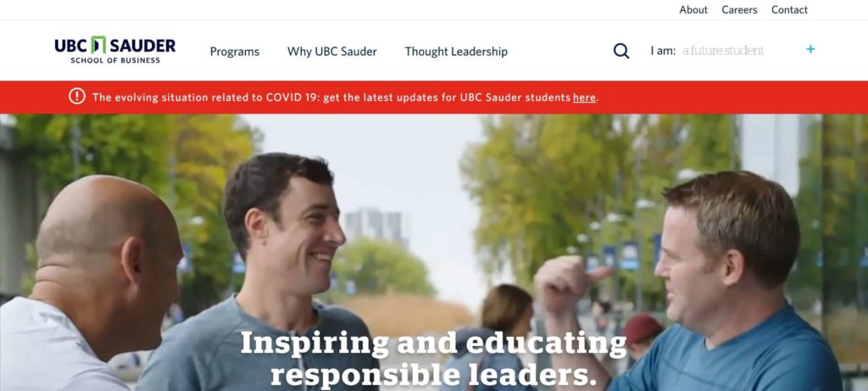Open the site search magnifier icon
Viewport: 868px width, 391px height.
coord(621,51)
